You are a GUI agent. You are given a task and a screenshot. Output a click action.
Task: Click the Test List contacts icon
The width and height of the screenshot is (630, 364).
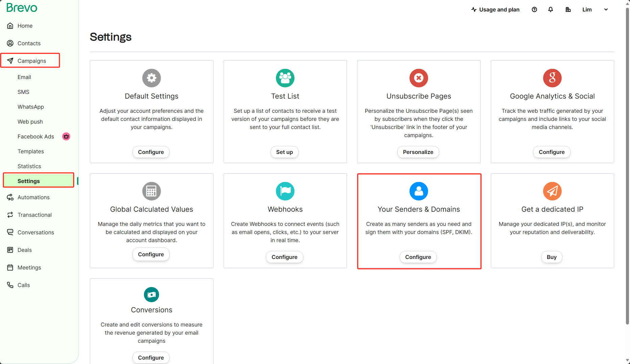285,78
